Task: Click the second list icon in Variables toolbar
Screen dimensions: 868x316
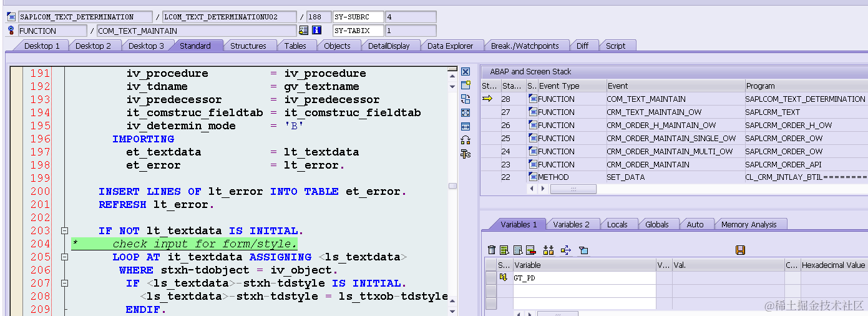Action: click(517, 250)
